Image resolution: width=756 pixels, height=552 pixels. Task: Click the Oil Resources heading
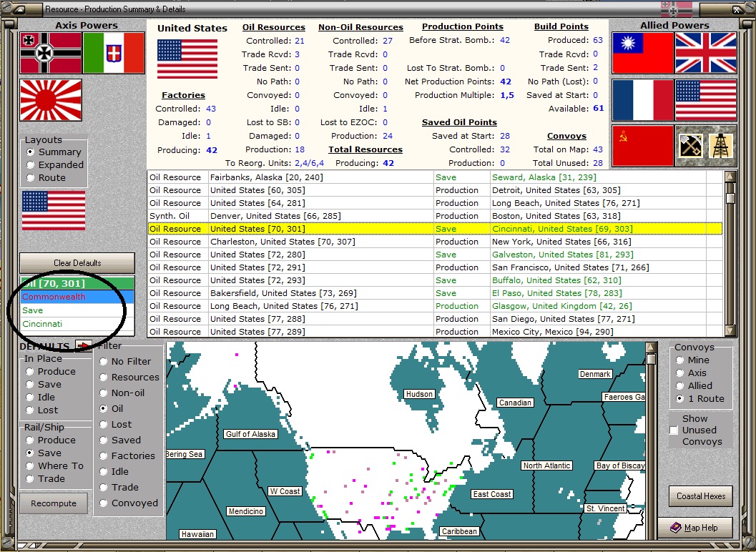tap(273, 27)
